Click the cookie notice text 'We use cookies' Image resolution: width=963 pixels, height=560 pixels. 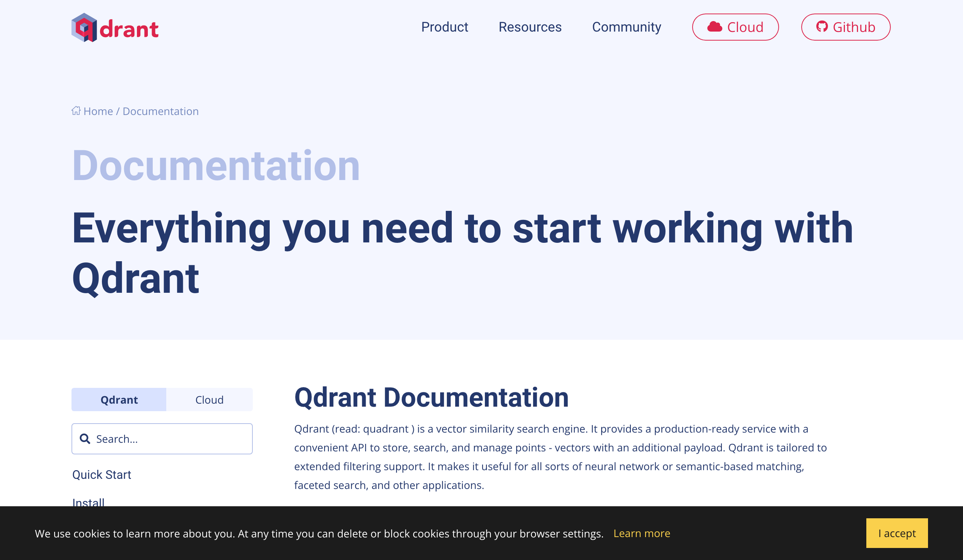coord(319,533)
